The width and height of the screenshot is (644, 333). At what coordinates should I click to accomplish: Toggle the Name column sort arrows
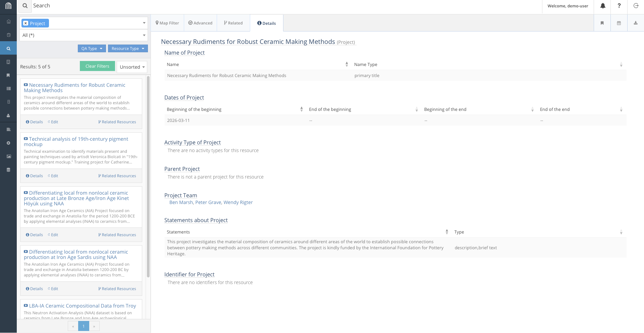(347, 64)
